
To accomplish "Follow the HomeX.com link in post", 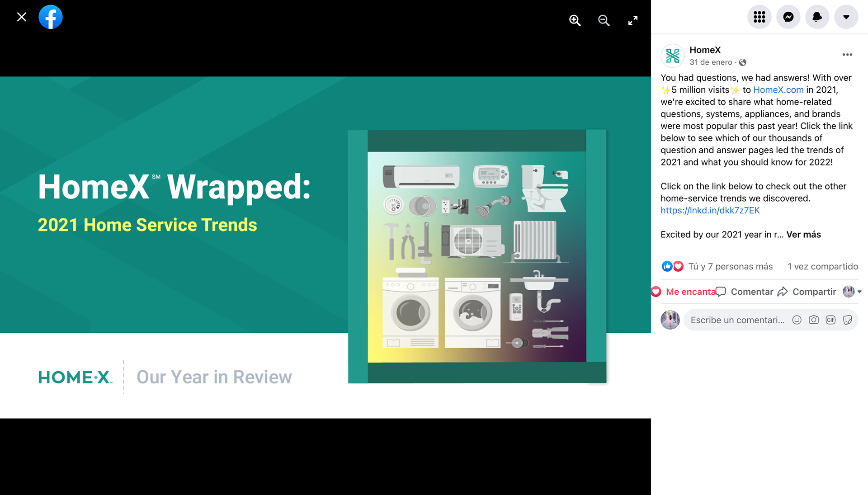I will click(778, 90).
